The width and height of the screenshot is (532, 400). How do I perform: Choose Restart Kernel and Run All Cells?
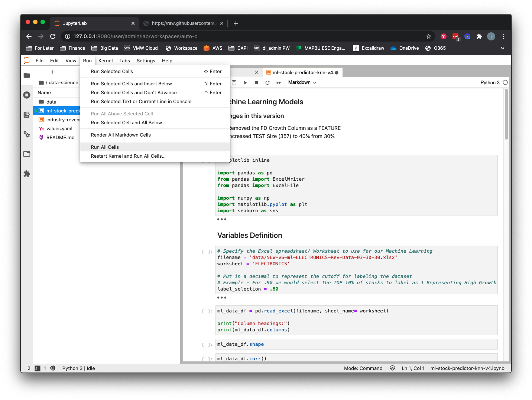[128, 156]
